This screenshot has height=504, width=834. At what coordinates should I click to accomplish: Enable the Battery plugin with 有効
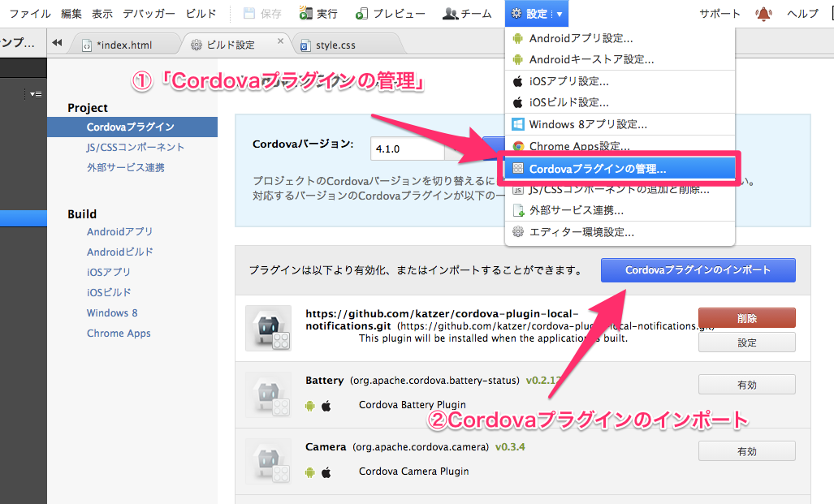pos(746,385)
